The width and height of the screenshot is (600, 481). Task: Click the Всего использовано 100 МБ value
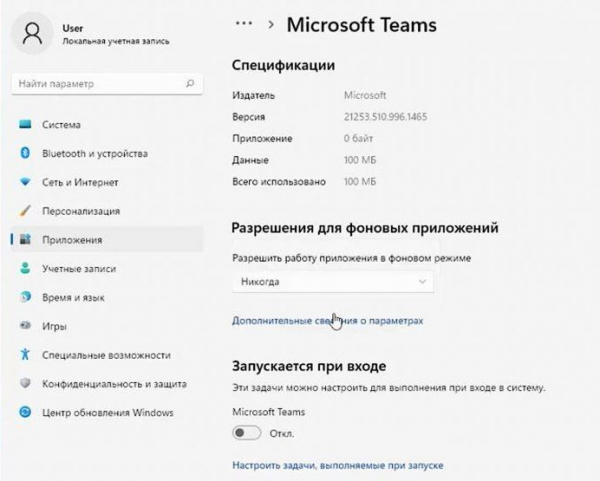coord(360,181)
